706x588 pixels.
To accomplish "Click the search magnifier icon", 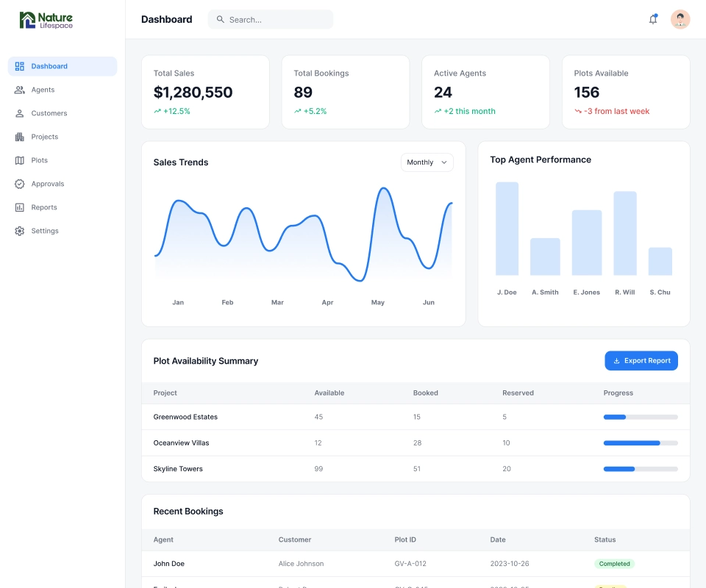I will (x=220, y=19).
